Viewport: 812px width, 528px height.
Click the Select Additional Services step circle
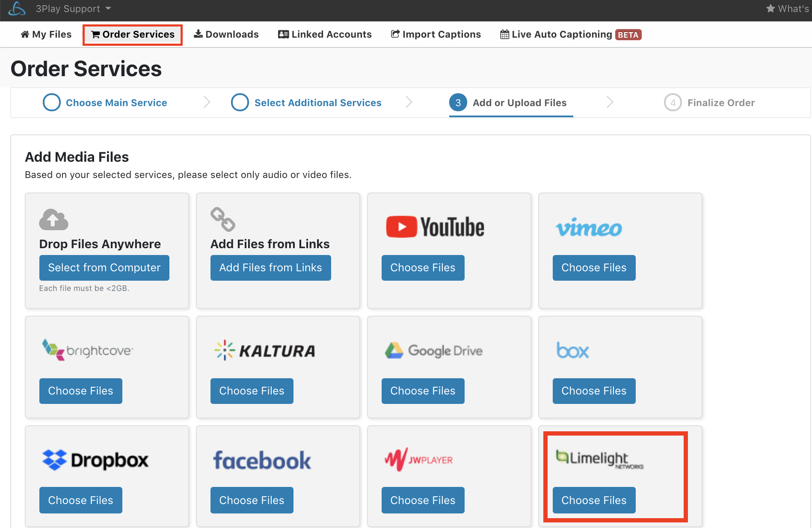(240, 102)
